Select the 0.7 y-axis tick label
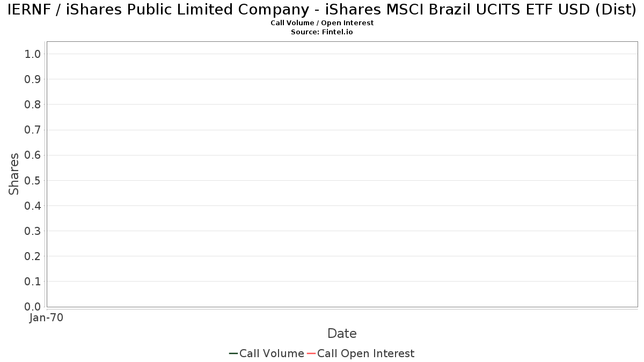 click(33, 130)
